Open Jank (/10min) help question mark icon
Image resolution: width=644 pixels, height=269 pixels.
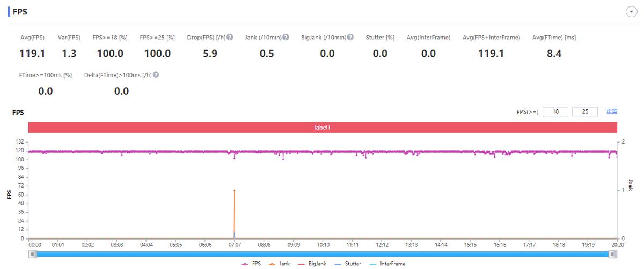coord(286,38)
